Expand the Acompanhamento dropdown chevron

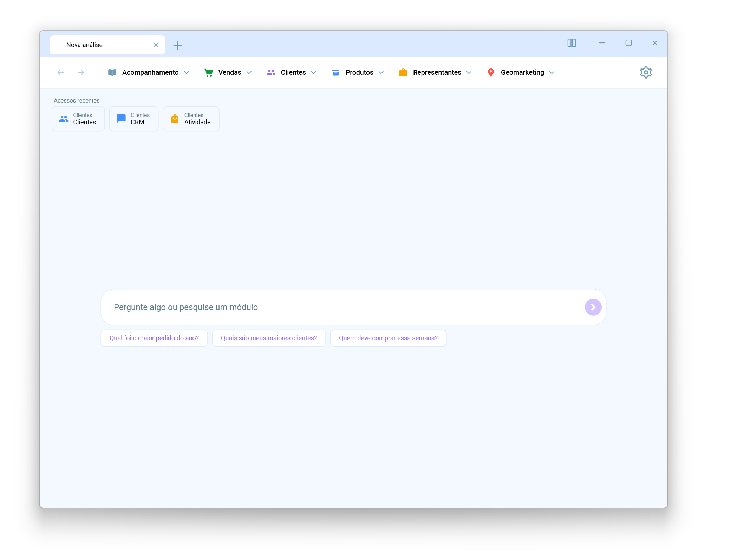pyautogui.click(x=187, y=73)
